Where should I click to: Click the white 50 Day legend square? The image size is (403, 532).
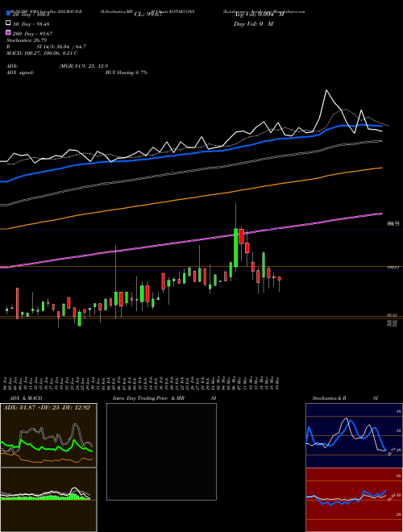click(8, 23)
